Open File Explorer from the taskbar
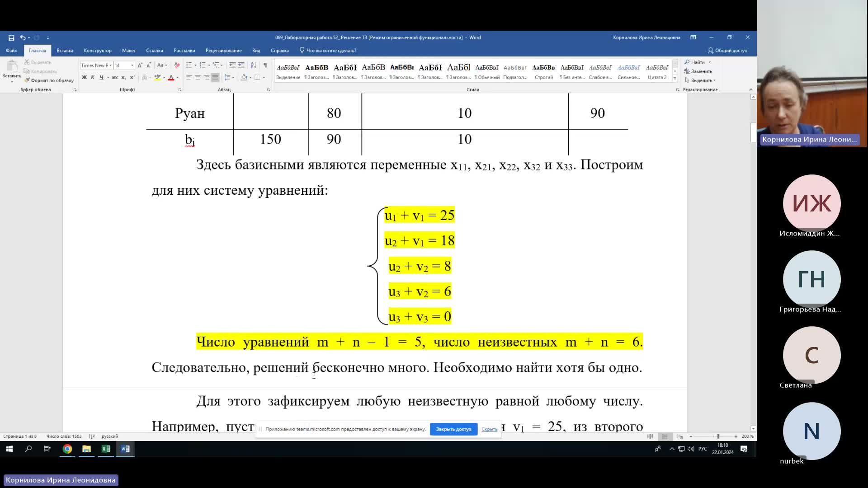Screen dimensions: 868x488 86,449
